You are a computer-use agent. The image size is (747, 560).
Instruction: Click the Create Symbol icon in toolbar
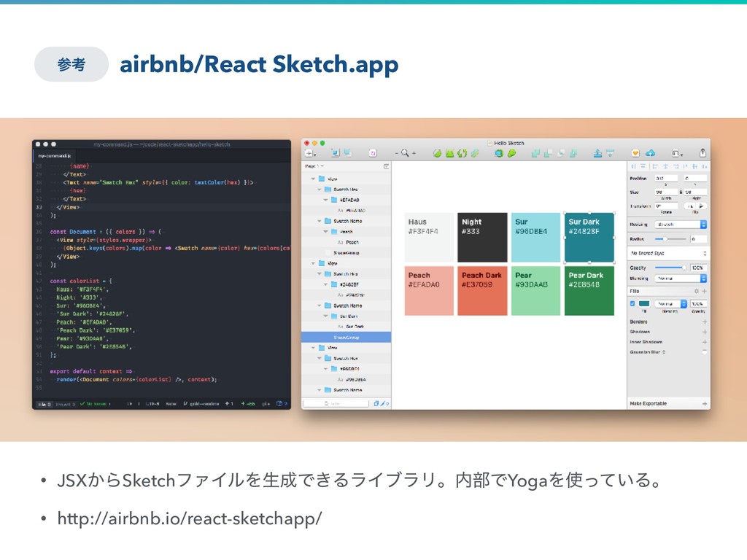[x=373, y=153]
